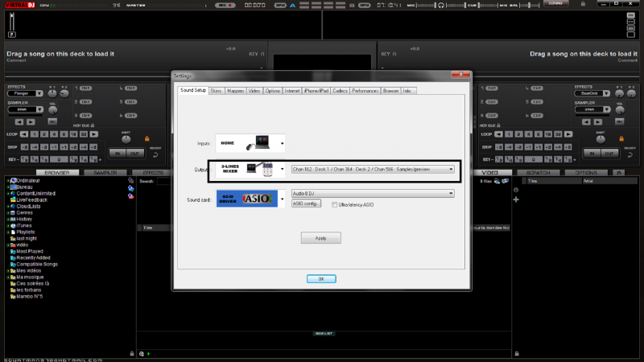This screenshot has height=362, width=644.
Task: Toggle the orange loop lock on left deck
Action: (x=147, y=138)
